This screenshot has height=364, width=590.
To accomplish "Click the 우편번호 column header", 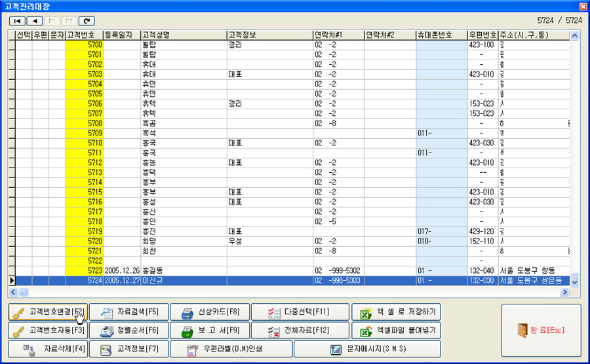I will pos(483,35).
